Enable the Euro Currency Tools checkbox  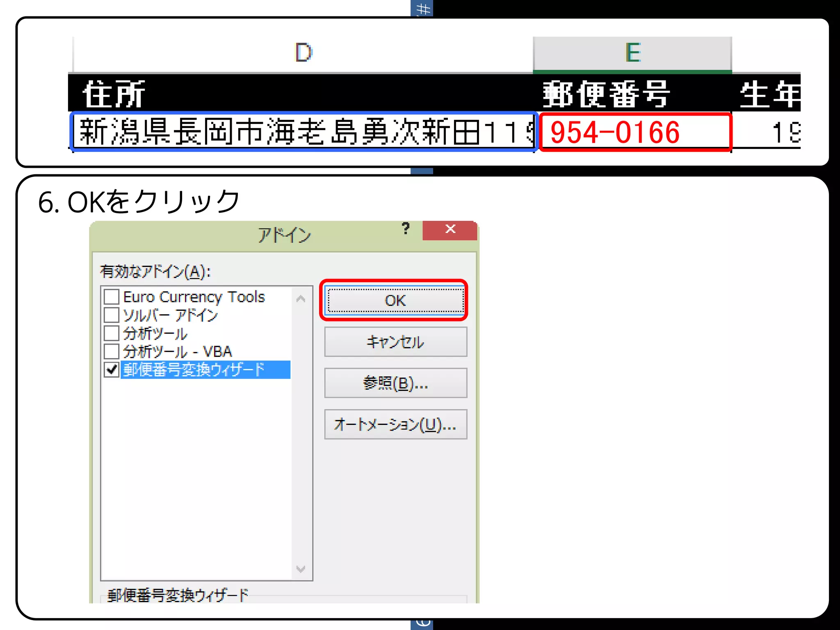point(112,297)
